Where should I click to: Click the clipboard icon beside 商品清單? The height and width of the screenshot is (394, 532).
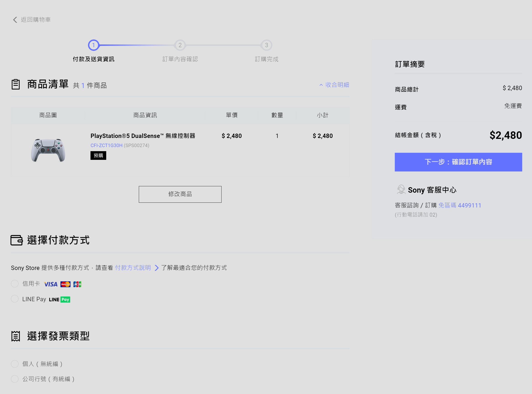pyautogui.click(x=16, y=84)
